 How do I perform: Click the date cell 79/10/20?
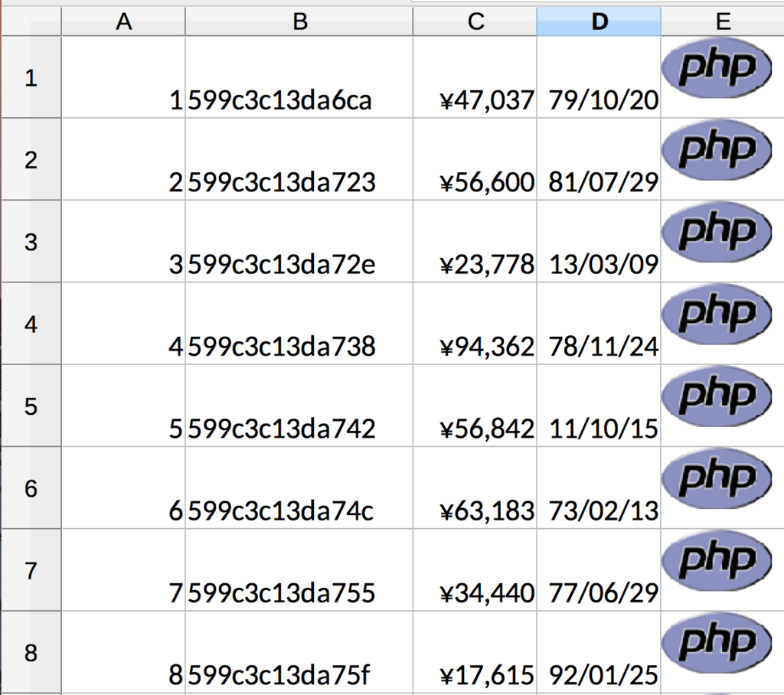tap(599, 77)
